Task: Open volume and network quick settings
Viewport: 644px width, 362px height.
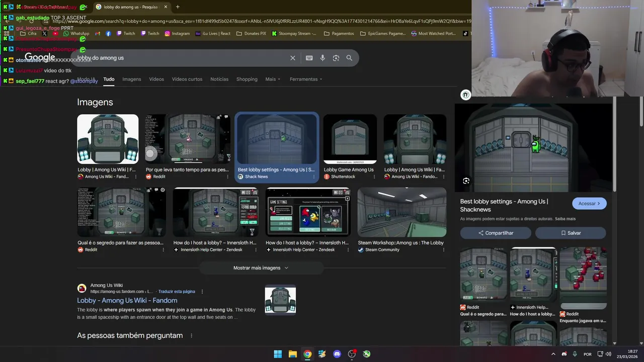Action: point(604,354)
